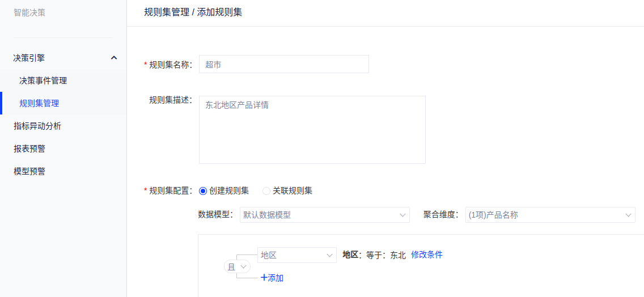644x297 pixels.
Task: Toggle the 且 logic operator dropdown
Action: point(238,266)
